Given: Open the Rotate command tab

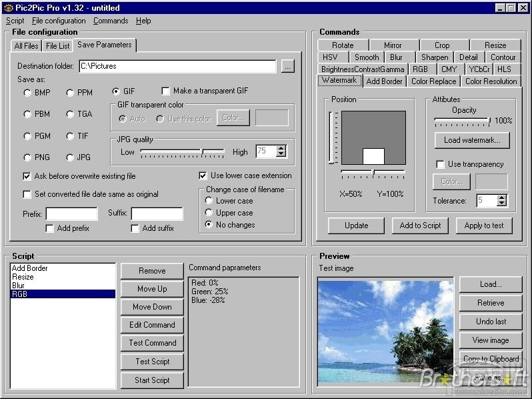Looking at the screenshot, I should 343,45.
